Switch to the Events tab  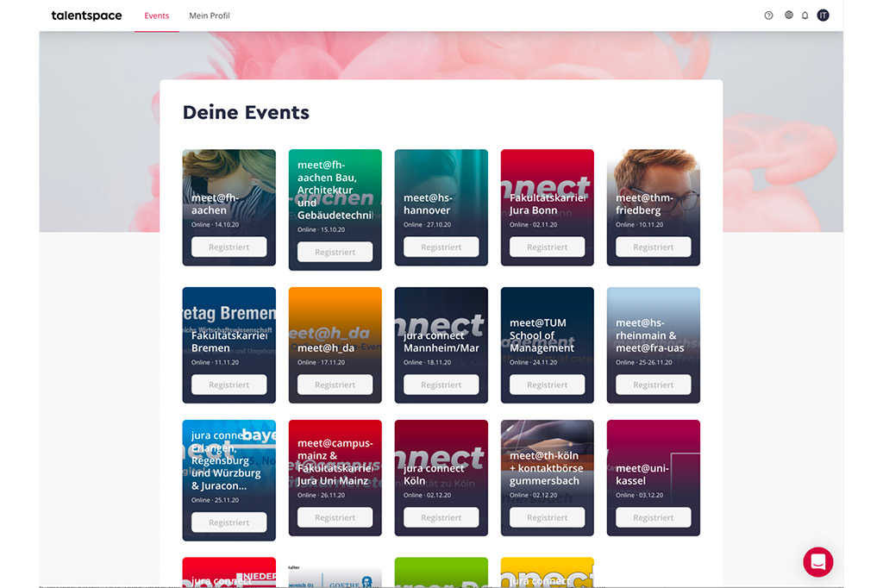pos(157,16)
